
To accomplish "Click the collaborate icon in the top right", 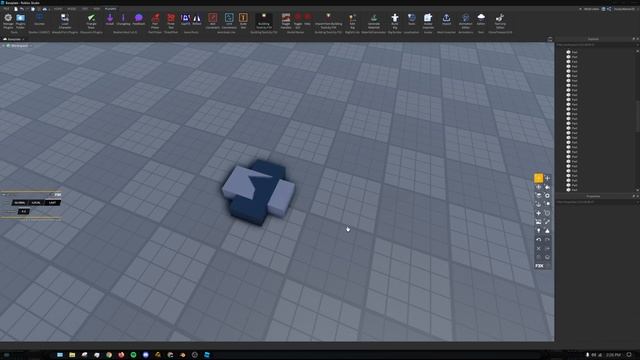I will tap(604, 9).
